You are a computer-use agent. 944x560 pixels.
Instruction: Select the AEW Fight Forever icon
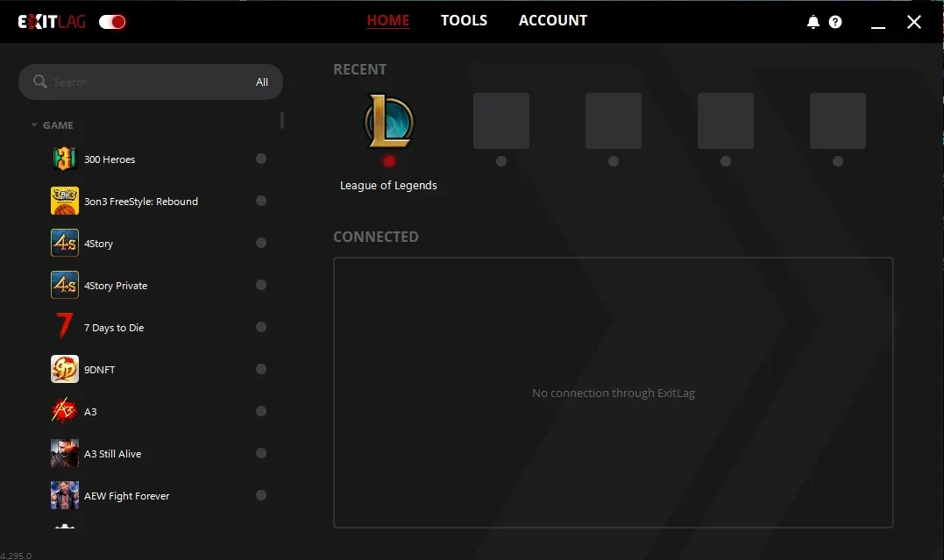[64, 495]
